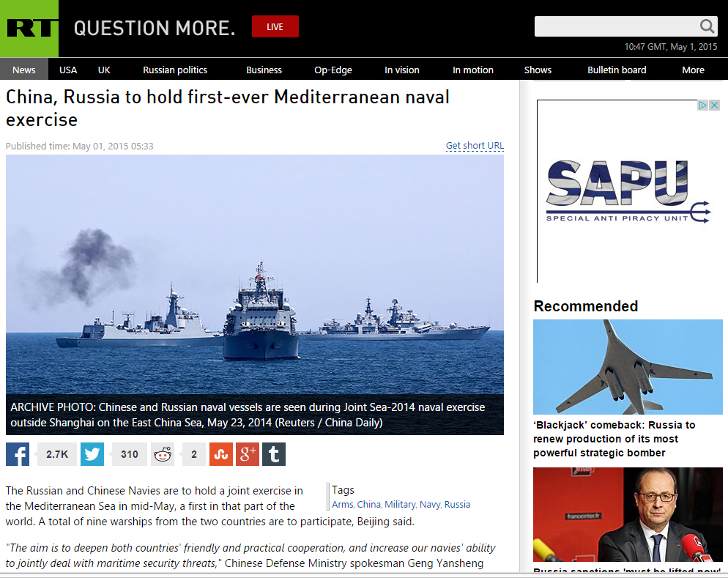Focus the site search field
This screenshot has width=728, height=578.
click(x=617, y=26)
